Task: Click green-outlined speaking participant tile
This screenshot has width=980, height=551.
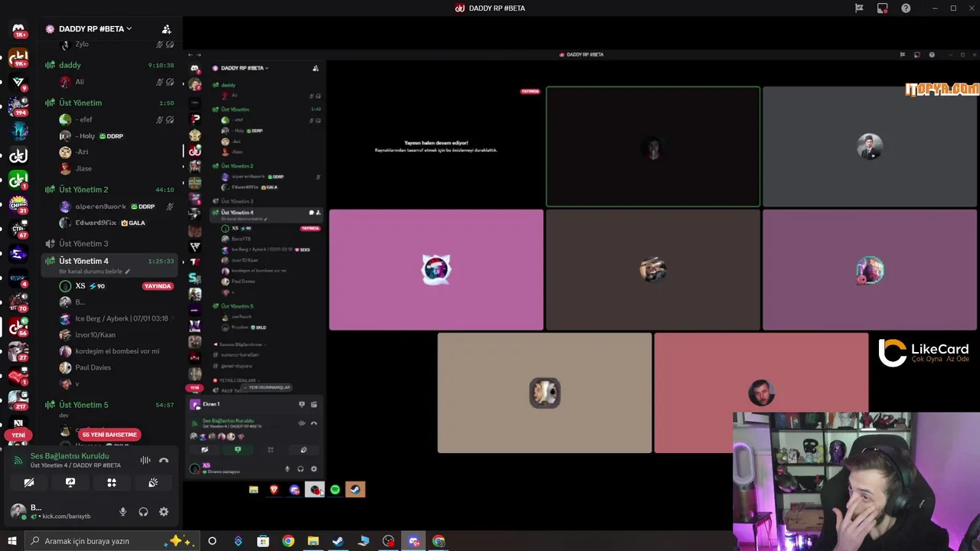Action: coord(653,147)
